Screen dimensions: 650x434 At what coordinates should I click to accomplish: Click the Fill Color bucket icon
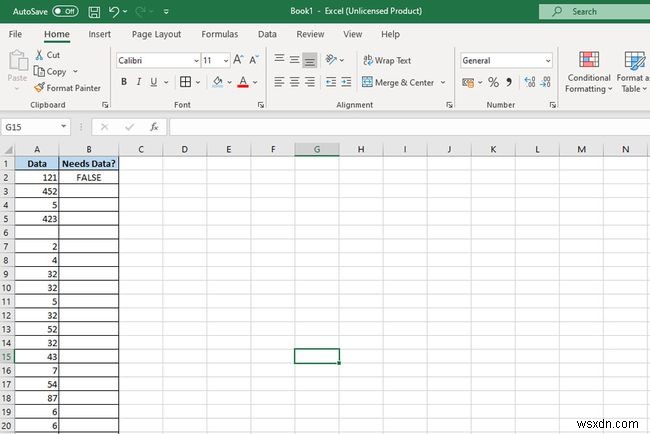(218, 82)
